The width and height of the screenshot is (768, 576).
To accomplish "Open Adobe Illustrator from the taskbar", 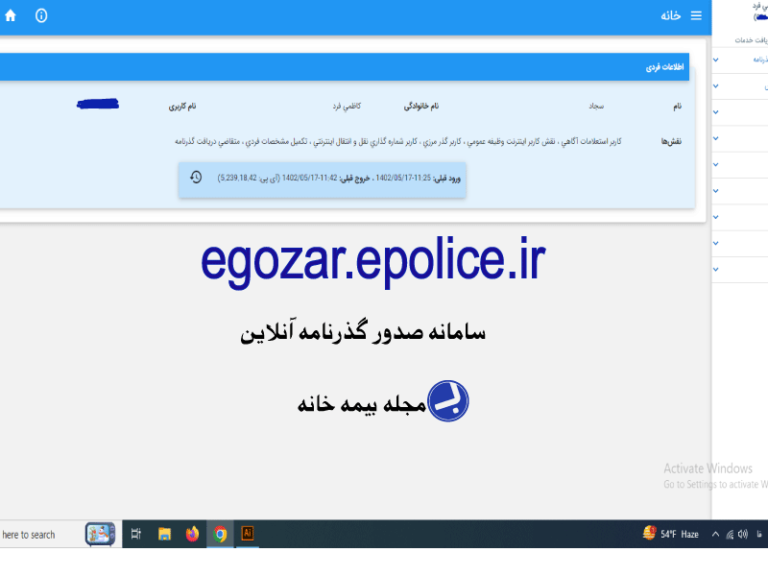I will tap(248, 533).
